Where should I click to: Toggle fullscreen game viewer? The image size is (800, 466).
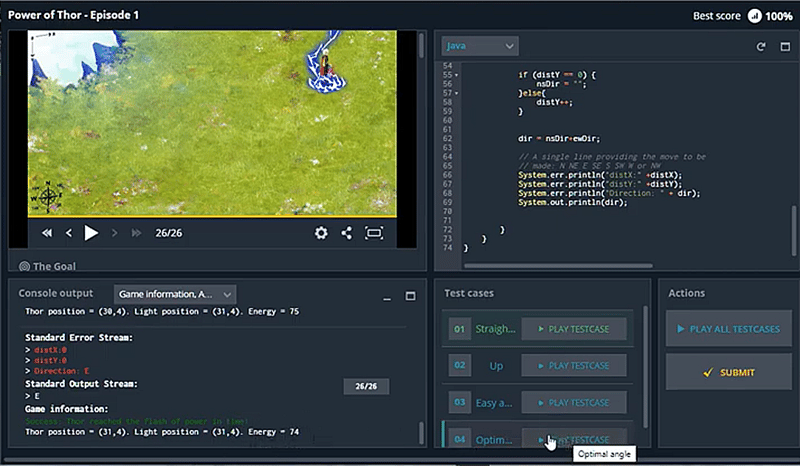pyautogui.click(x=374, y=233)
